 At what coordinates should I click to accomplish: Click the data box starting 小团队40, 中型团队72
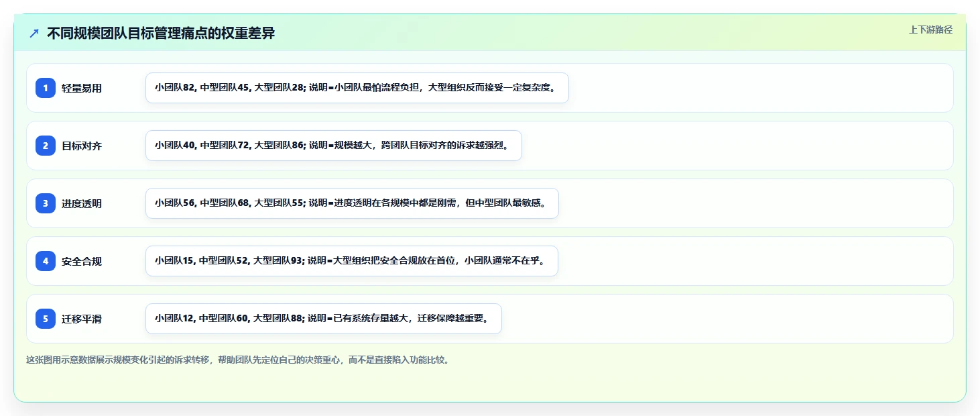click(x=334, y=146)
